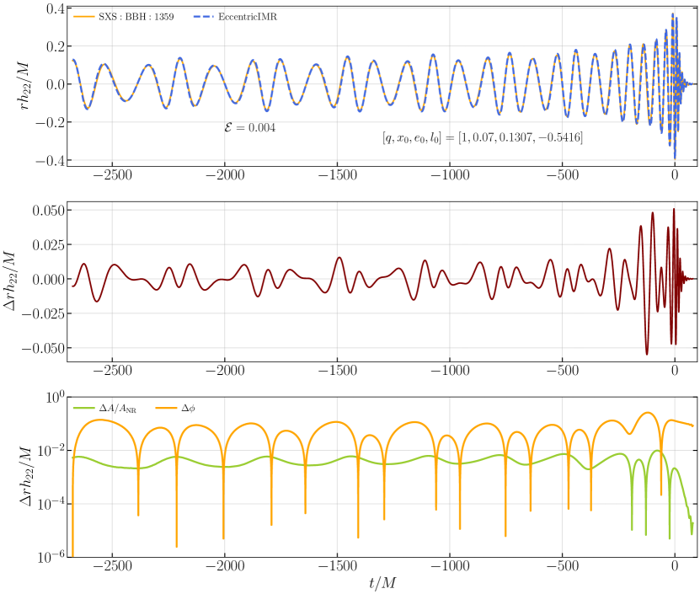This screenshot has width=700, height=594.
Task: Click the ε = 0.004 annotation
Action: 249,128
